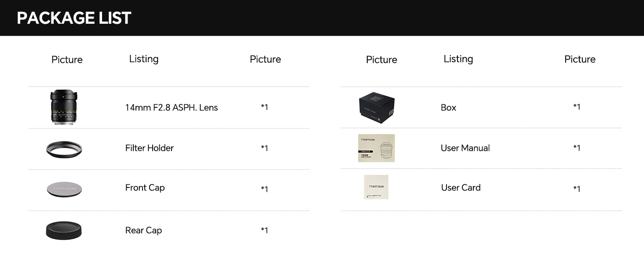Click the silver front cap picture

[64, 189]
